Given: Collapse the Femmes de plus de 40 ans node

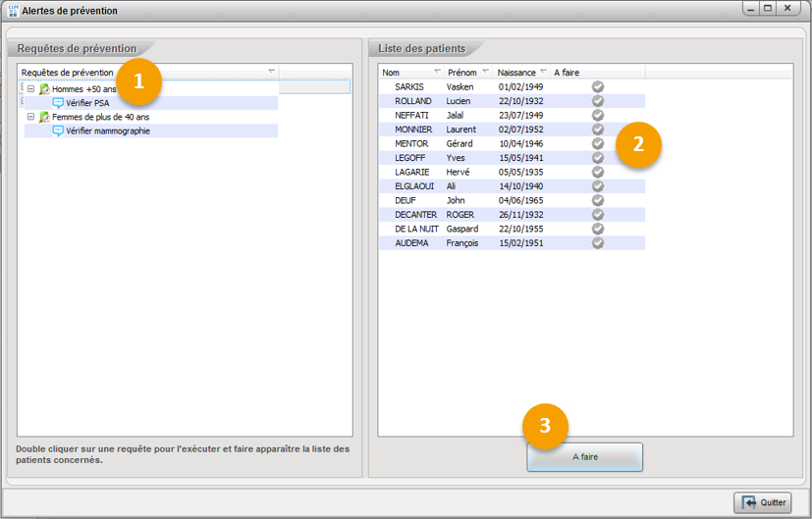Looking at the screenshot, I should 30,117.
